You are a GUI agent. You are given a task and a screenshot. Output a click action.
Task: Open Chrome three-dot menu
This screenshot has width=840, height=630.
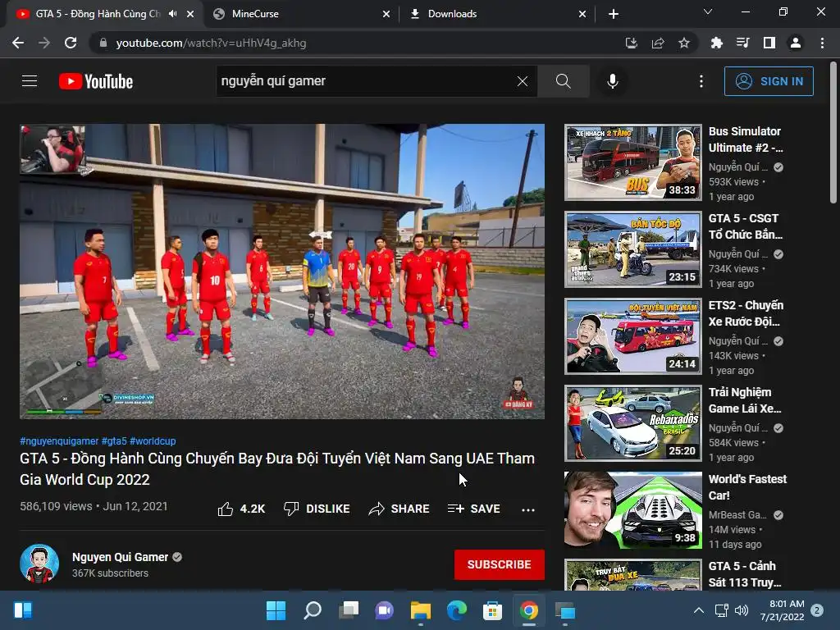pyautogui.click(x=822, y=43)
